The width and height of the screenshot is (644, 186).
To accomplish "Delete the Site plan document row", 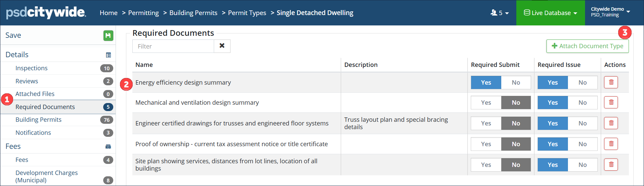I will tap(611, 165).
